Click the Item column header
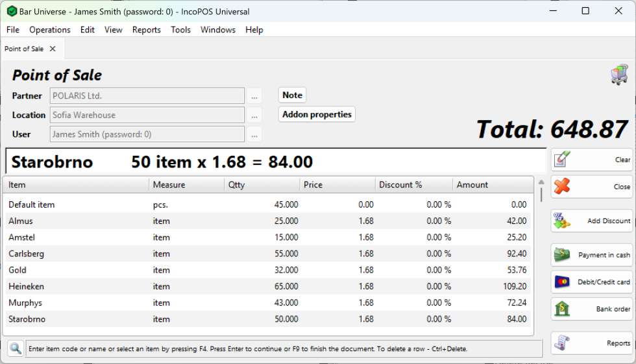 77,185
